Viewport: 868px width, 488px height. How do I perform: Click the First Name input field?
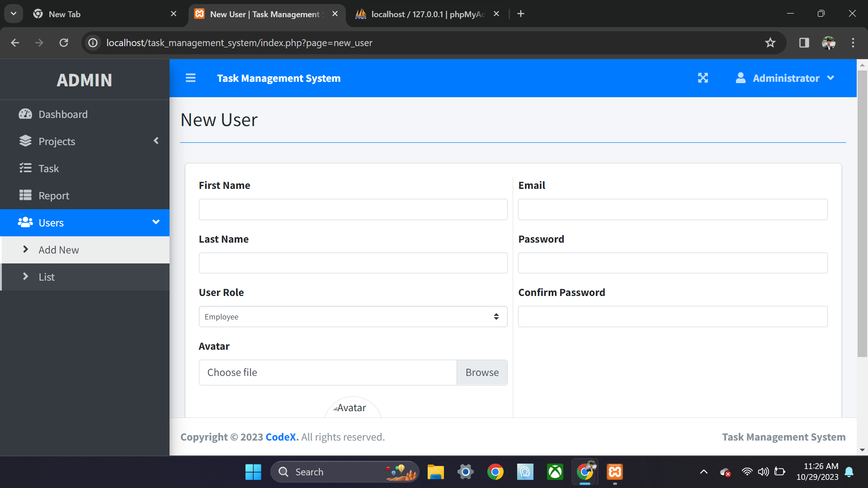pos(353,209)
